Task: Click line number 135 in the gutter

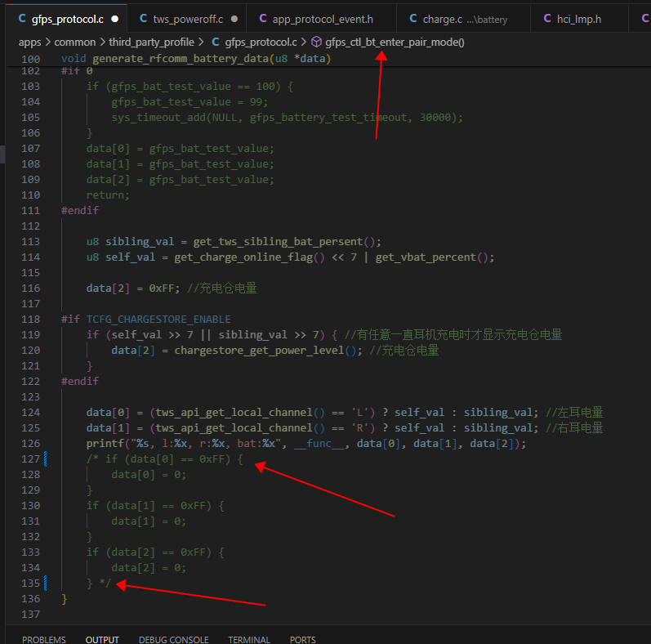Action: coord(31,584)
